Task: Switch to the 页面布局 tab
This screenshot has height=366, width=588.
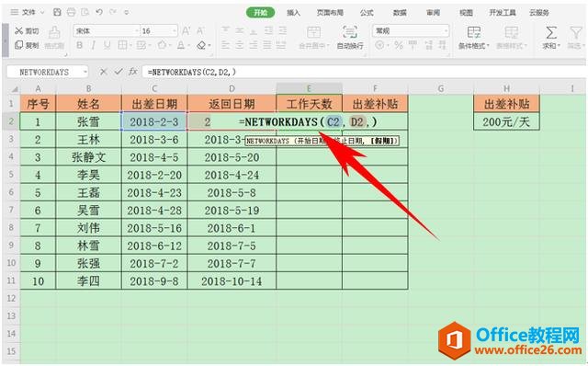Action: click(x=330, y=12)
